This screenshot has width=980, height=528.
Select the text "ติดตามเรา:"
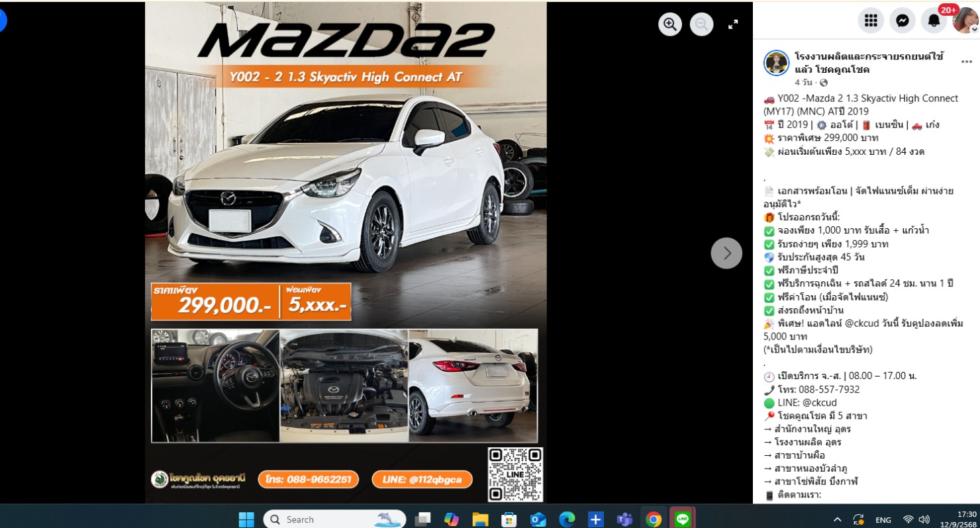pyautogui.click(x=799, y=495)
